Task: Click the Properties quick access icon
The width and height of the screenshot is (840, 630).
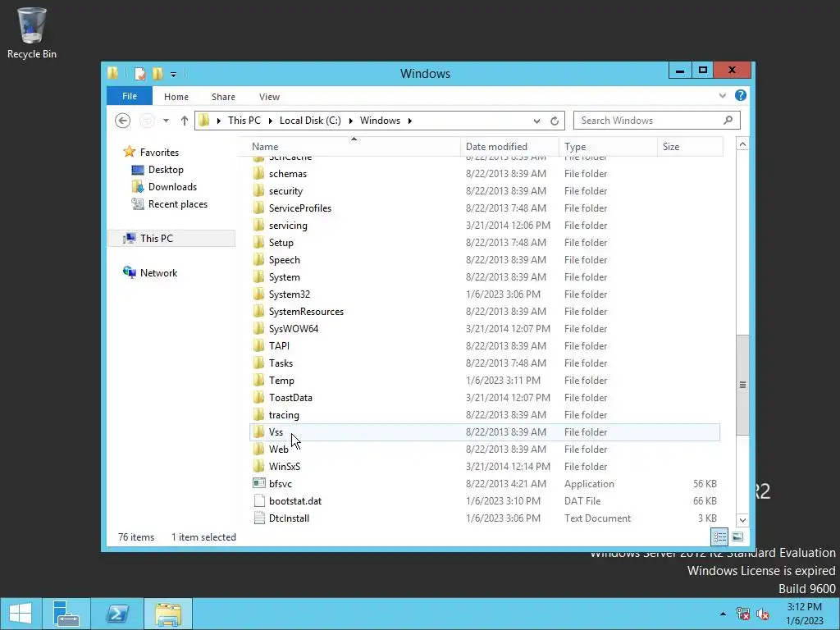Action: (x=139, y=73)
